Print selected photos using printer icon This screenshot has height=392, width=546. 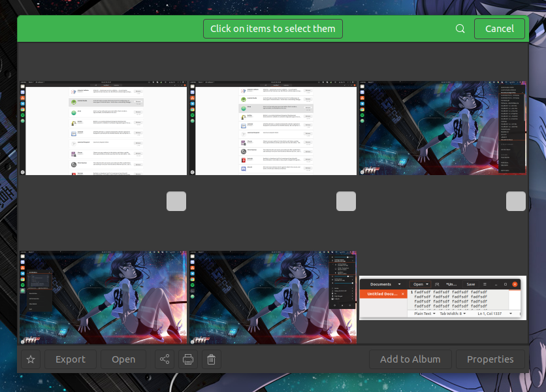(x=188, y=359)
